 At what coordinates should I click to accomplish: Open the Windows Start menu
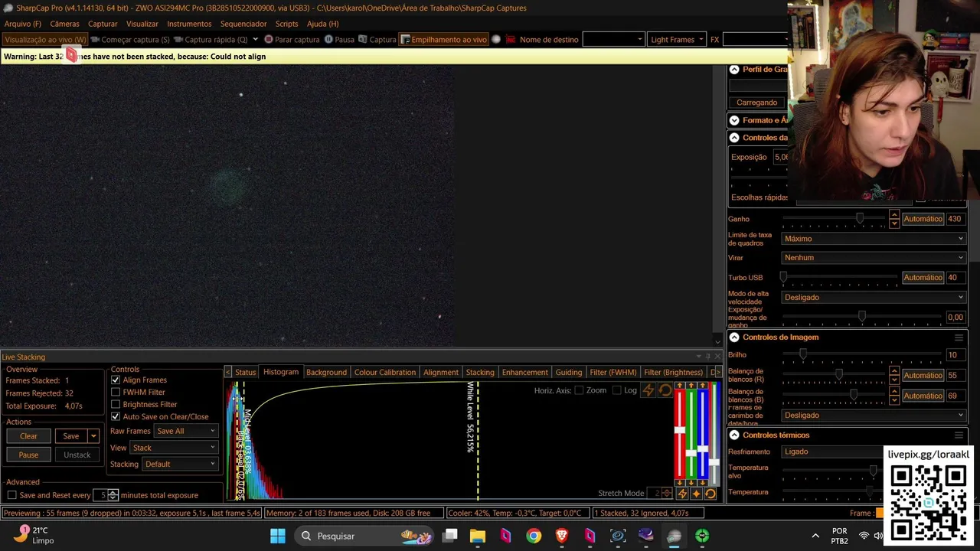277,536
